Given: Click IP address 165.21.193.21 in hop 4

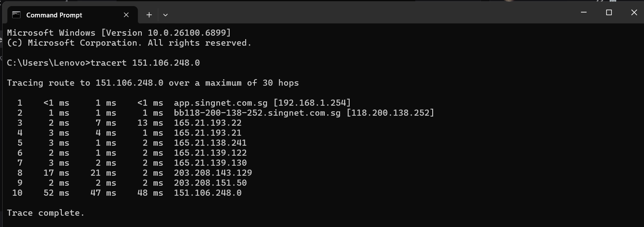Looking at the screenshot, I should pos(207,133).
